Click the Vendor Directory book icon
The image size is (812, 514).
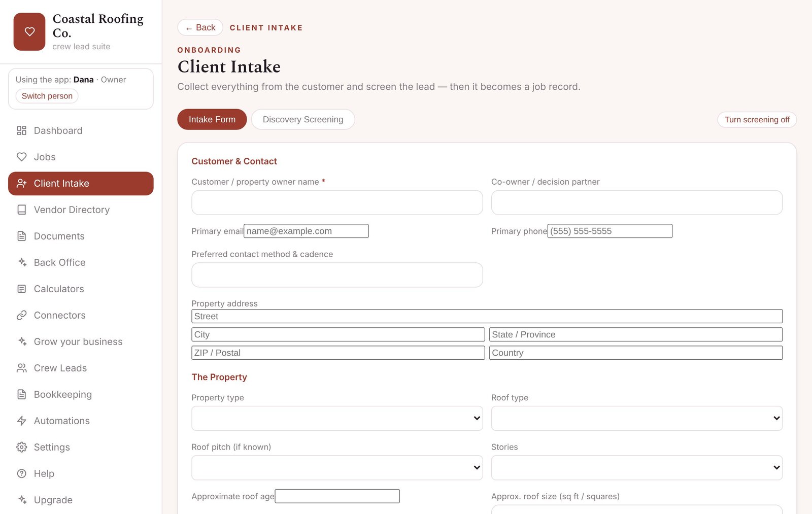click(21, 210)
